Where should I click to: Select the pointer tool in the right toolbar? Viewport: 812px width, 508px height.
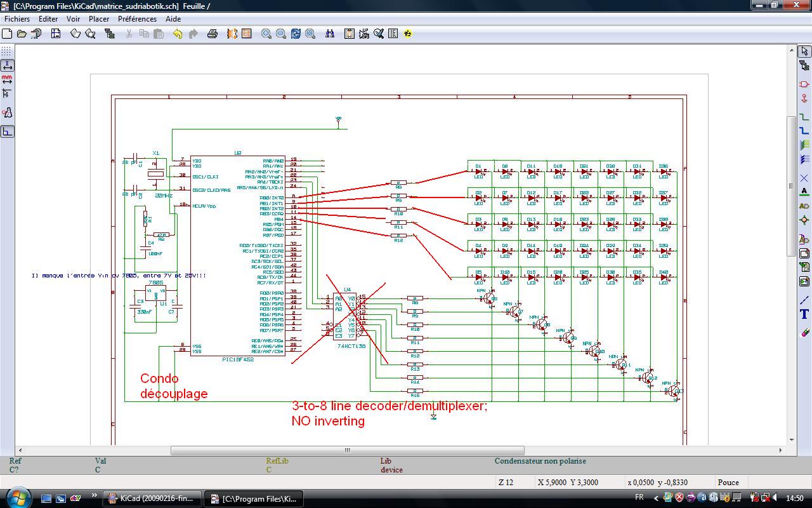tap(804, 51)
